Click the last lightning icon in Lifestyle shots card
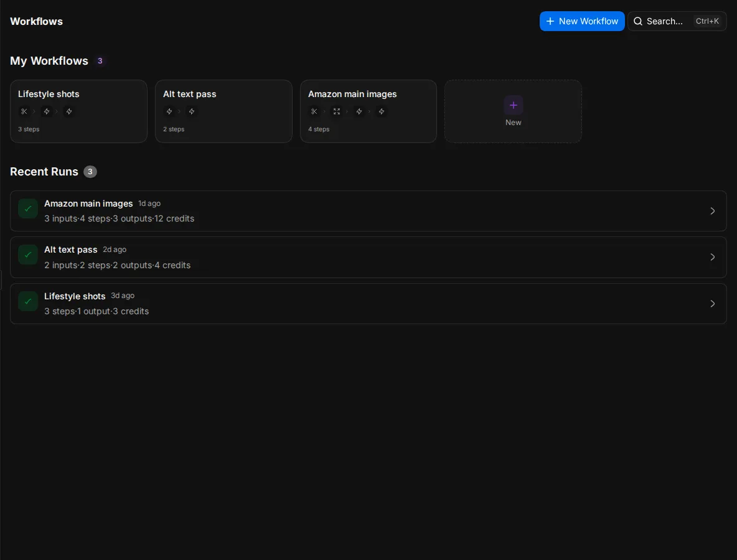737x560 pixels. coord(69,111)
